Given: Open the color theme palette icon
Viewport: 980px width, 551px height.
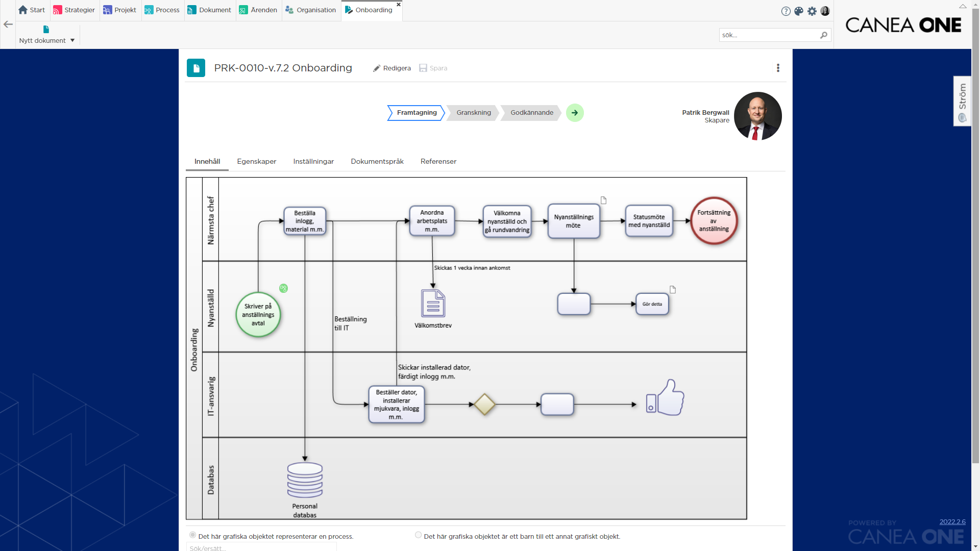Looking at the screenshot, I should [x=799, y=11].
